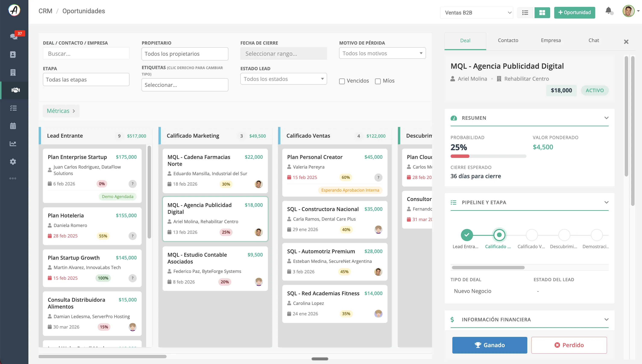The image size is (642, 364).
Task: Switch to the Chat tab
Action: 594,40
